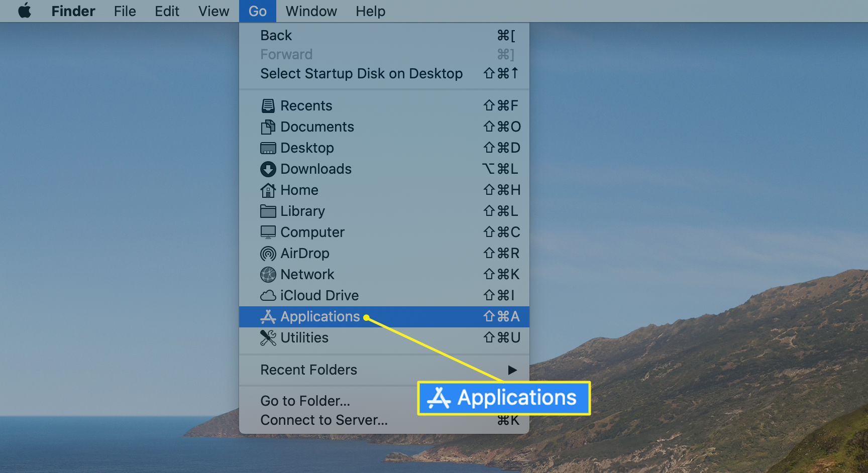Open the View menu
Image resolution: width=868 pixels, height=473 pixels.
pos(213,11)
